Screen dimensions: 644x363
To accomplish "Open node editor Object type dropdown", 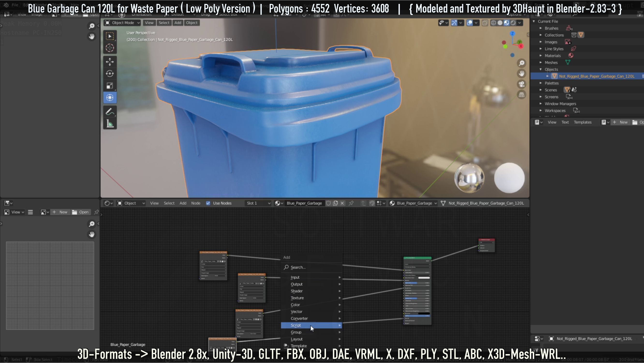I will coord(131,203).
